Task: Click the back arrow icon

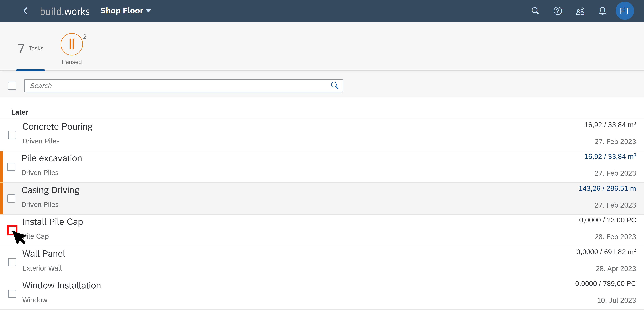Action: pos(26,11)
